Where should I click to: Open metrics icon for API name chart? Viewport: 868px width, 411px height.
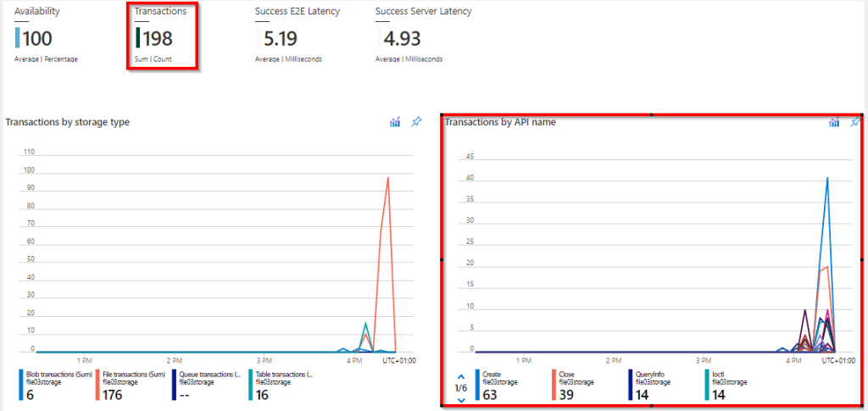point(835,123)
